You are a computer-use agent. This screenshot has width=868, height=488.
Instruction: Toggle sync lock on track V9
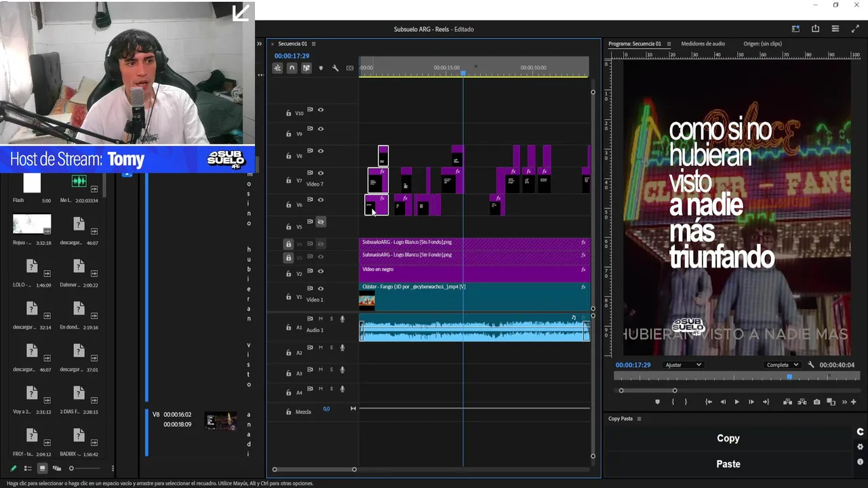point(310,128)
